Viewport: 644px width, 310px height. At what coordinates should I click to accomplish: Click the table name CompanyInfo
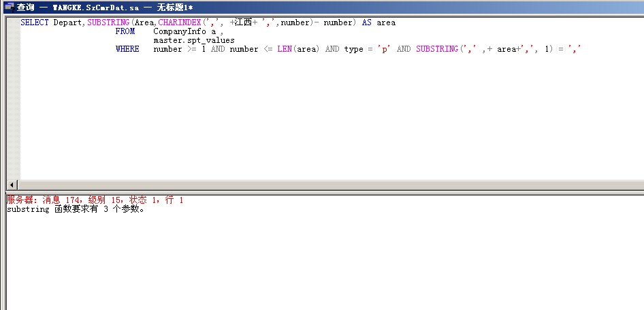pos(180,31)
